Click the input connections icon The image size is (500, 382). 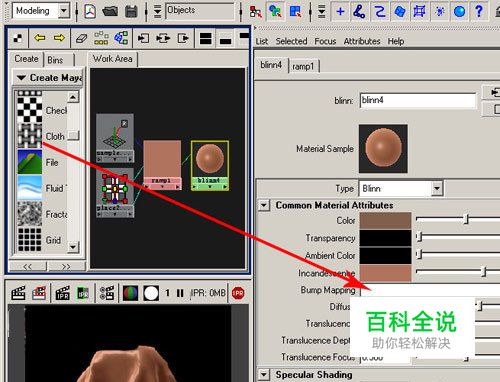coord(143,38)
